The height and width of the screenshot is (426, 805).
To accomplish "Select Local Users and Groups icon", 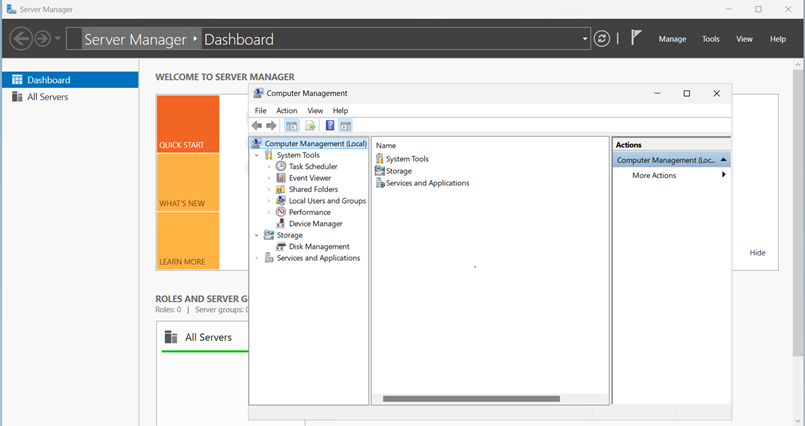I will pyautogui.click(x=281, y=201).
